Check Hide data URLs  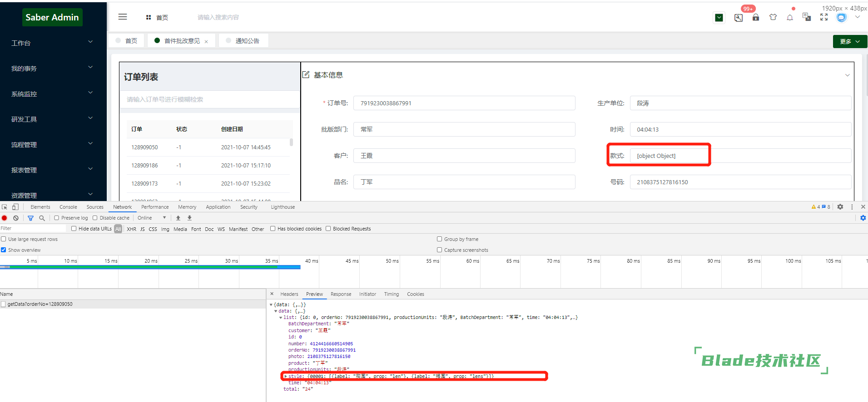(74, 229)
